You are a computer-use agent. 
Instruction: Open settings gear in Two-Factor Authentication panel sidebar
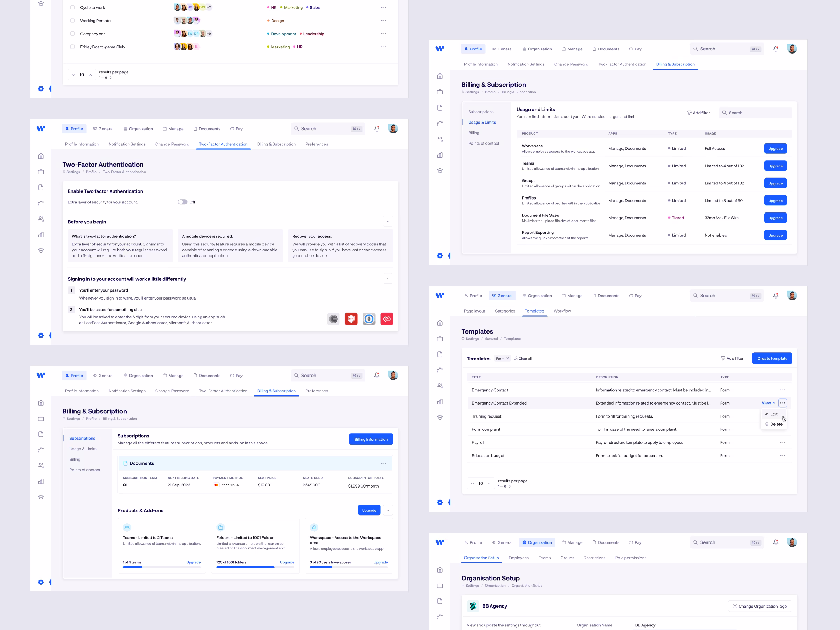click(x=41, y=335)
